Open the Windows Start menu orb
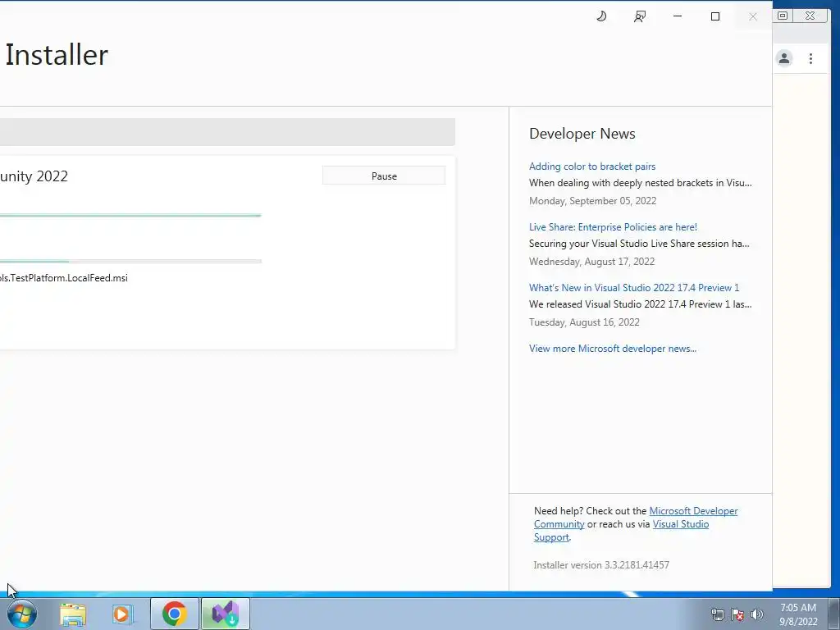Image resolution: width=840 pixels, height=630 pixels. 21,614
